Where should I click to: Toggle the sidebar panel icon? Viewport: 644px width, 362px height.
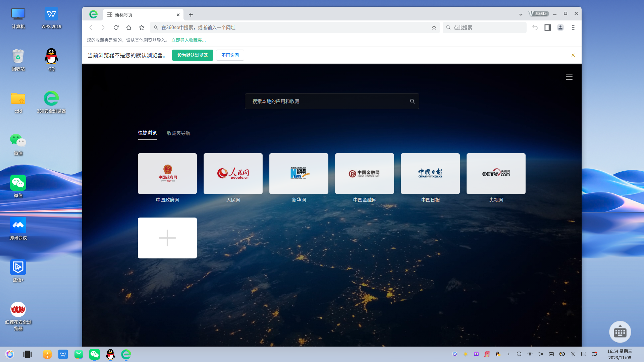(547, 27)
